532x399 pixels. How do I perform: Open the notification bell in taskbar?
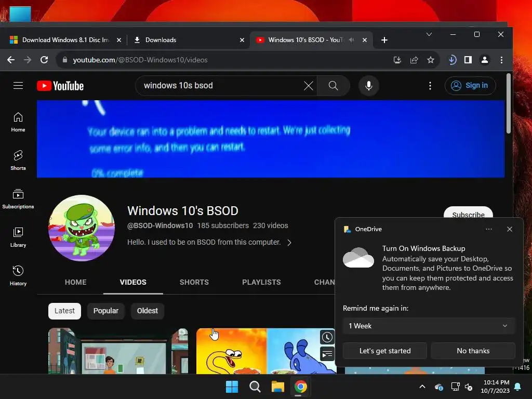click(518, 387)
